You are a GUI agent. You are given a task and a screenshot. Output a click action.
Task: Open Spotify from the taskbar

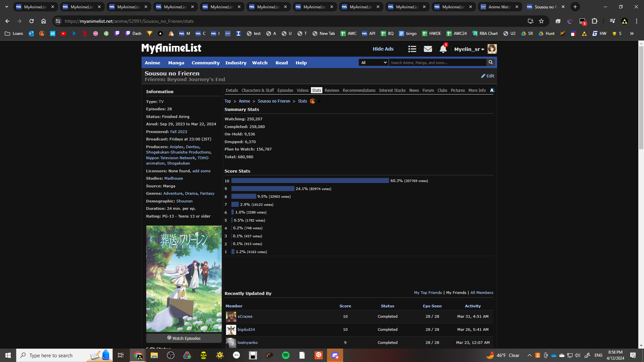pos(286,355)
